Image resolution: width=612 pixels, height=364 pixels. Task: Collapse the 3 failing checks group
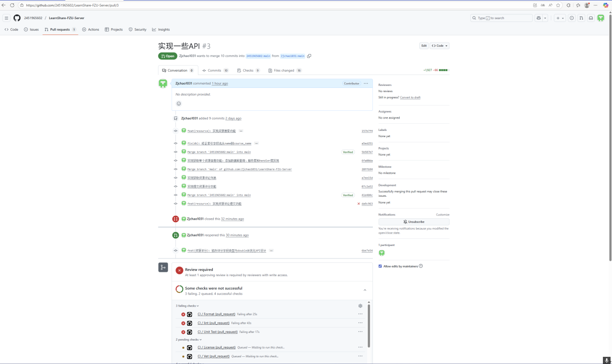(x=187, y=306)
